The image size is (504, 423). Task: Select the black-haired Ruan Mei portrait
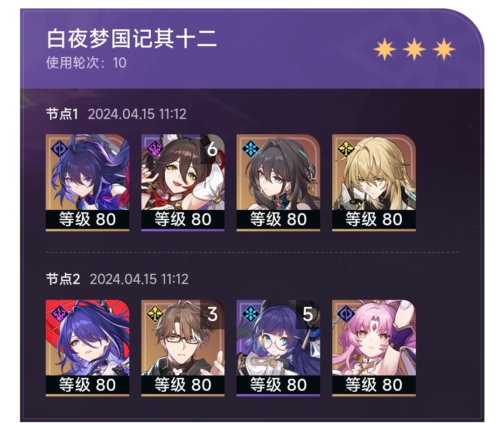tap(278, 172)
